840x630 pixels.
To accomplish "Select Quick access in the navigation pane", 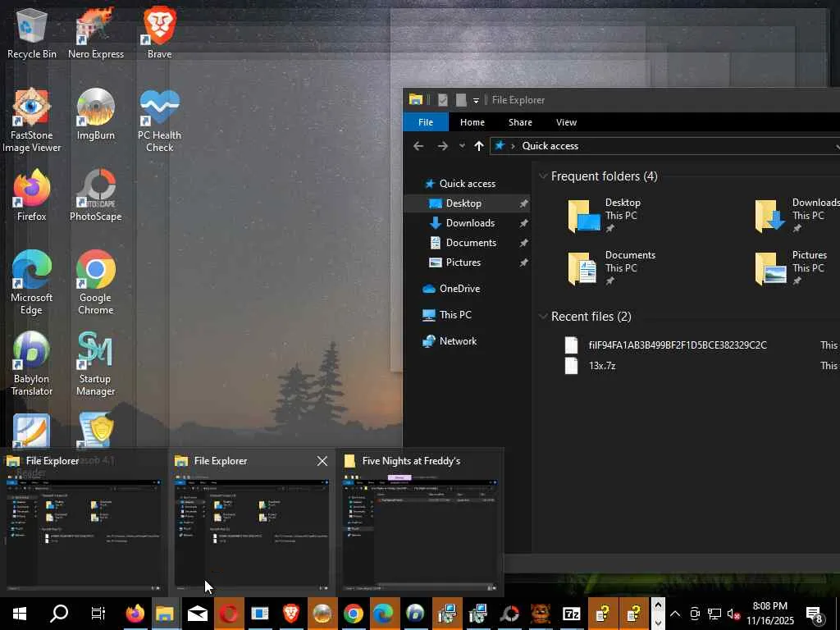I will pyautogui.click(x=467, y=184).
